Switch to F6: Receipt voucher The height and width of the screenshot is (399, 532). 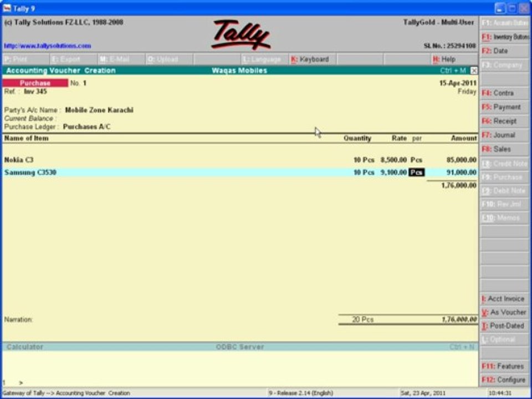coord(504,121)
